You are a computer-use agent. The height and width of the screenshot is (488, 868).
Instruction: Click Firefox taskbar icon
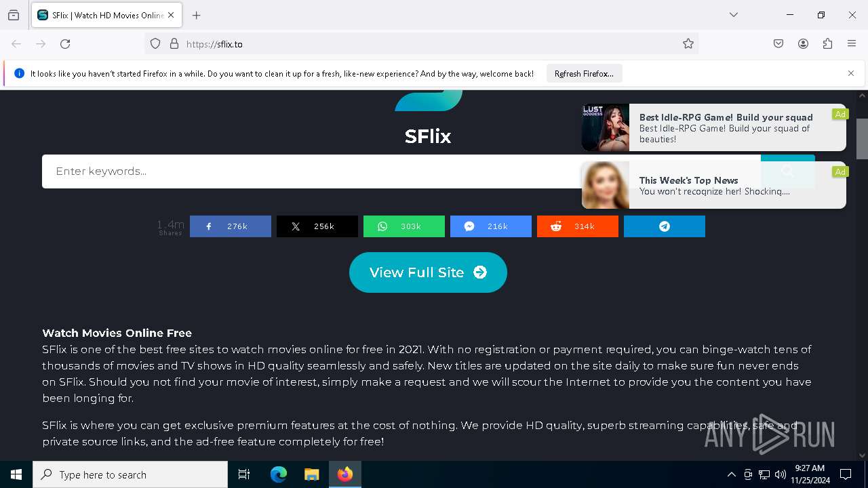pos(345,474)
